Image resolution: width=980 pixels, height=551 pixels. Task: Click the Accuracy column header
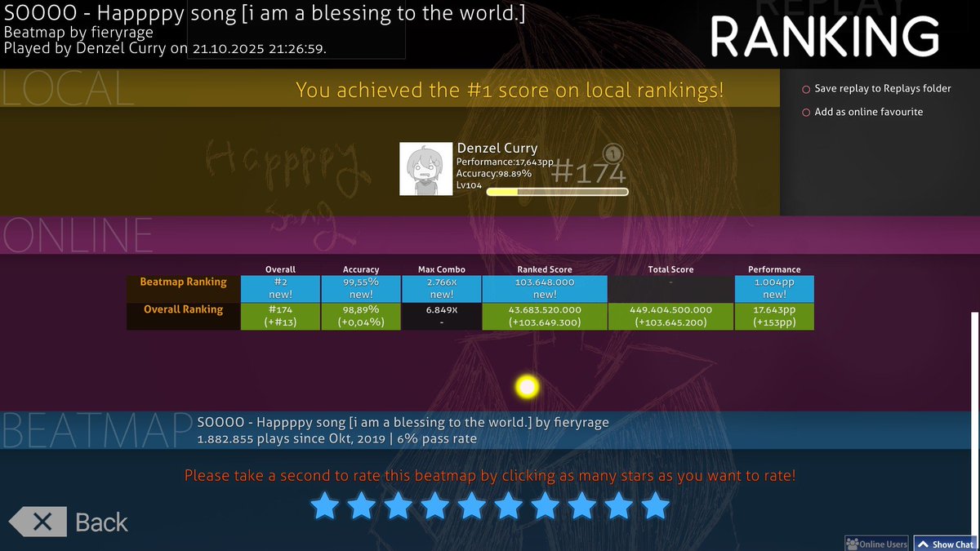(361, 269)
